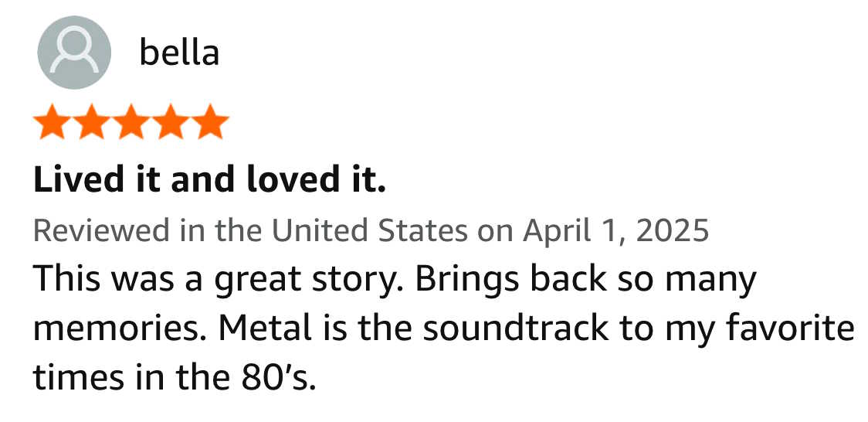
Task: Click the first orange rating star
Action: coord(53,122)
